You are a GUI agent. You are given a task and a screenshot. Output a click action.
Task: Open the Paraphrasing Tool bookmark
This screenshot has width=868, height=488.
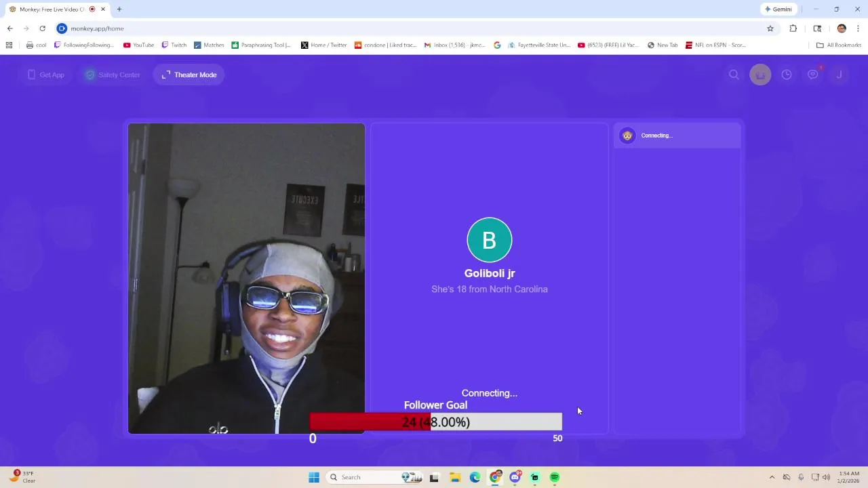tap(261, 45)
